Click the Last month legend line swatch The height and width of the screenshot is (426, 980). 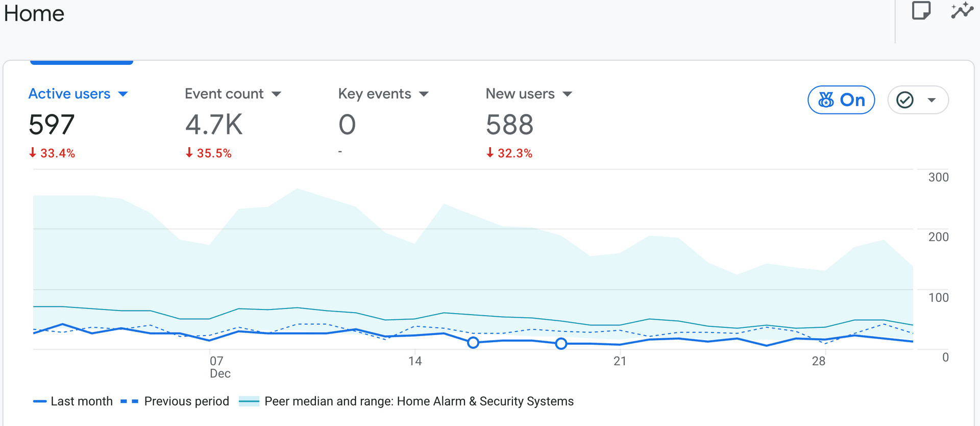click(40, 401)
